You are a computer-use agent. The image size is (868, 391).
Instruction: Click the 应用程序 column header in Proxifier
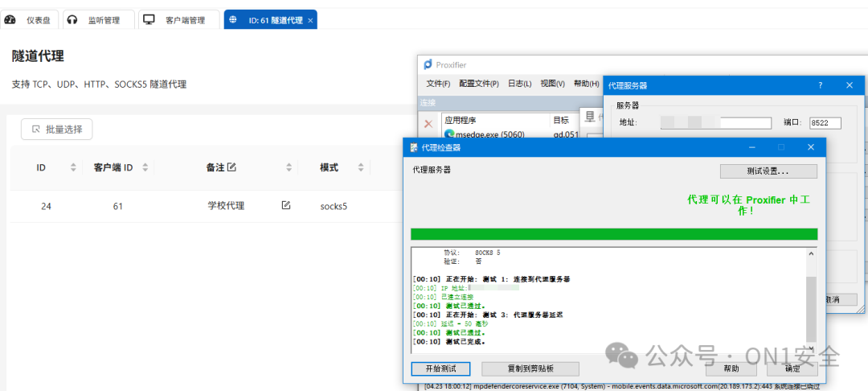461,120
